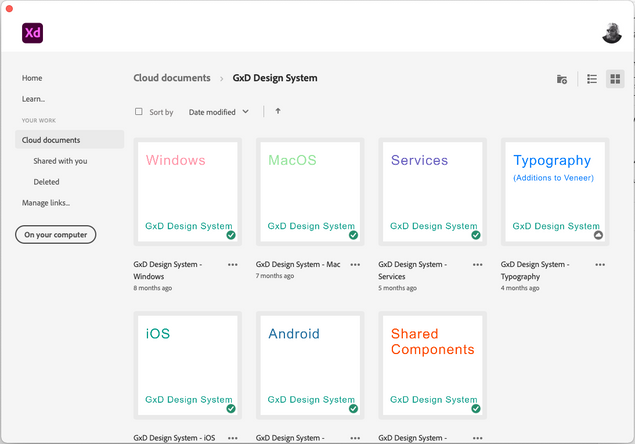Screen dimensions: 635x444
Task: Open the Android design system thumbnail
Action: [x=309, y=364]
